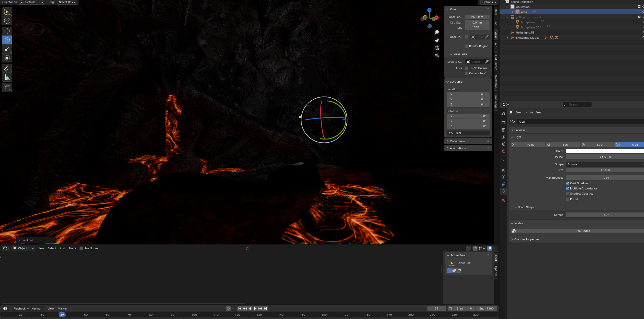Open the Object properties tab icon
644x319 pixels.
tap(503, 170)
